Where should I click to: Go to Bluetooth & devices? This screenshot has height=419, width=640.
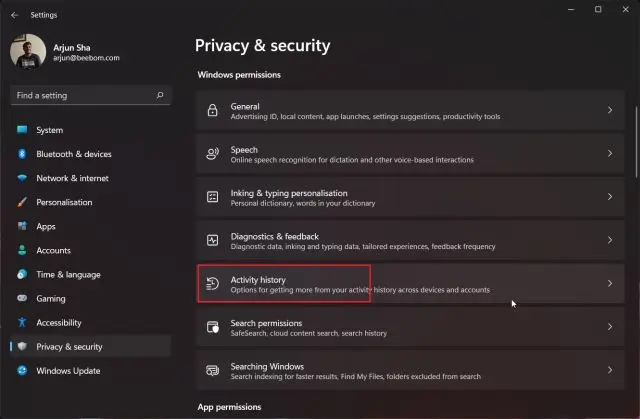click(x=90, y=154)
